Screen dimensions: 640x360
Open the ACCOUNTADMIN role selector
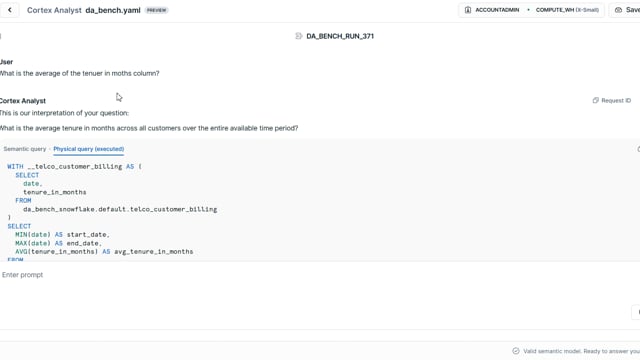click(492, 10)
